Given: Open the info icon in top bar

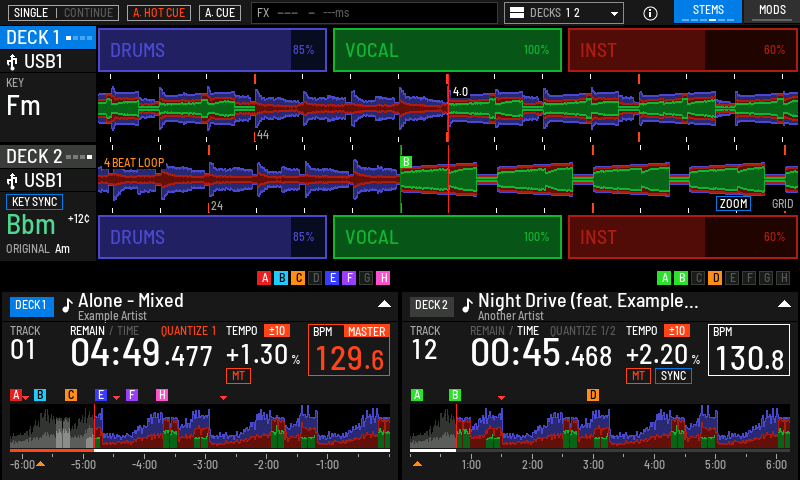Looking at the screenshot, I should click(x=650, y=13).
